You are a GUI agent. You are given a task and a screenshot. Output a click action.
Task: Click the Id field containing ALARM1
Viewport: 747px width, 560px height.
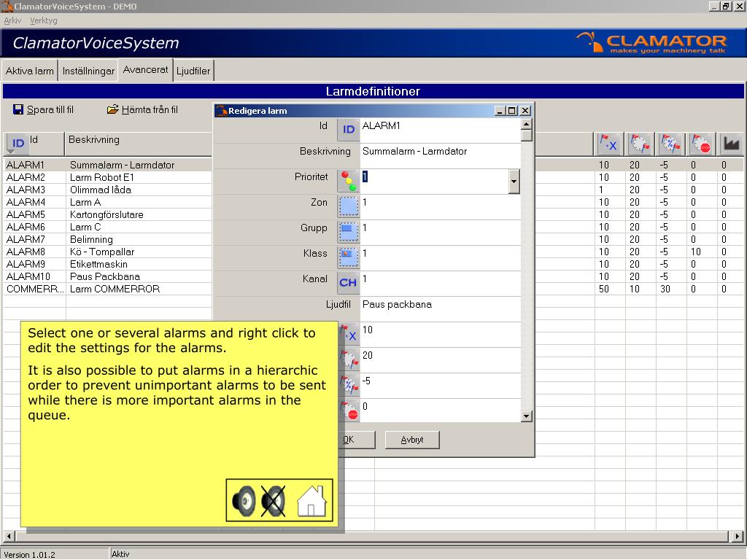[440, 130]
